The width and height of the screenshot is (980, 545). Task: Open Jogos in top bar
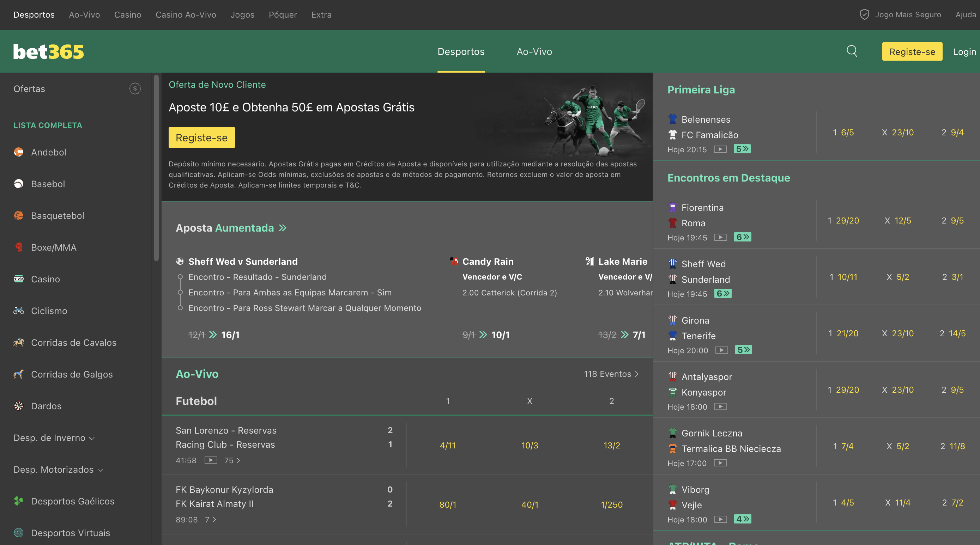tap(242, 14)
